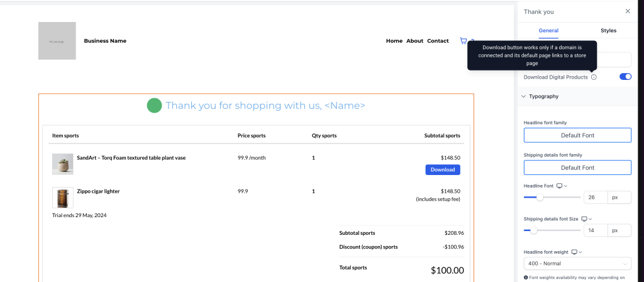The width and height of the screenshot is (644, 282).
Task: Open the Headline font family Default Font selector
Action: point(577,135)
